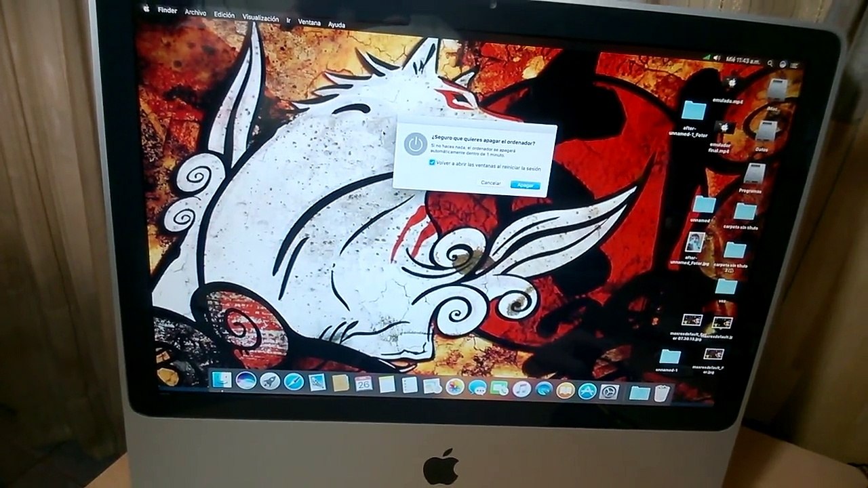Viewport: 868px width, 488px height.
Task: Open Launchpad in the Dock
Action: click(270, 381)
